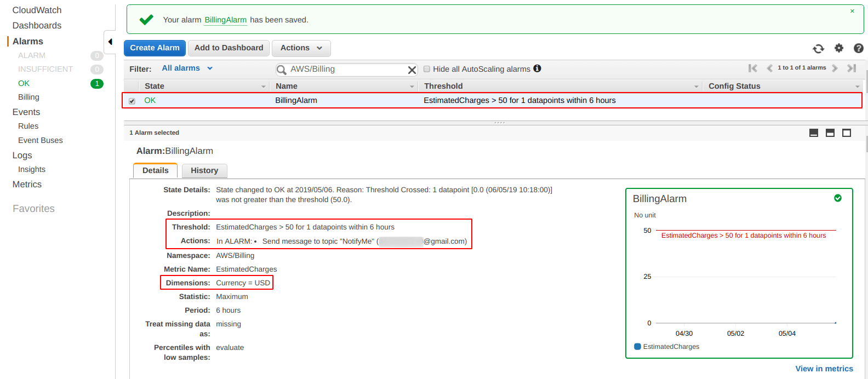868x379 pixels.
Task: Click the Add to Dashboard button
Action: (x=229, y=48)
